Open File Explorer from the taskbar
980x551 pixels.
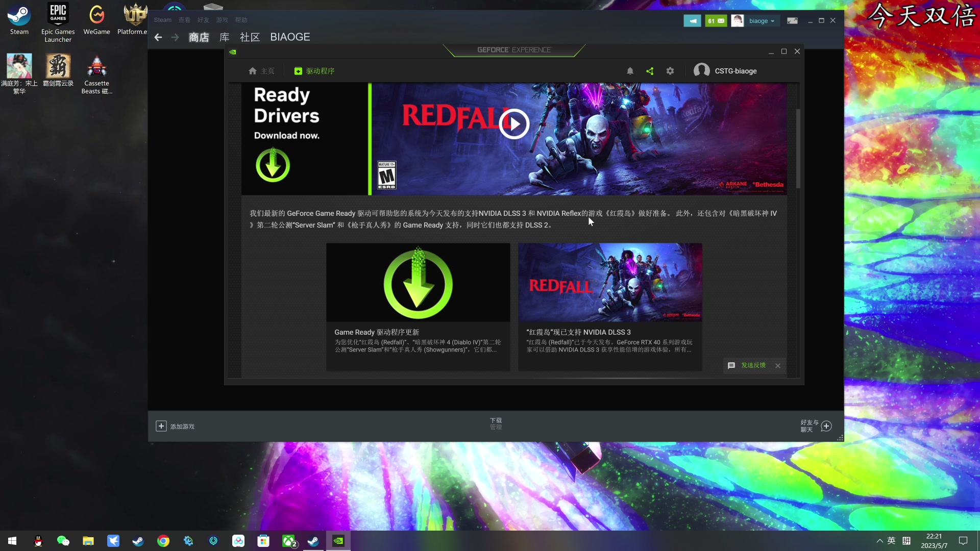(88, 541)
